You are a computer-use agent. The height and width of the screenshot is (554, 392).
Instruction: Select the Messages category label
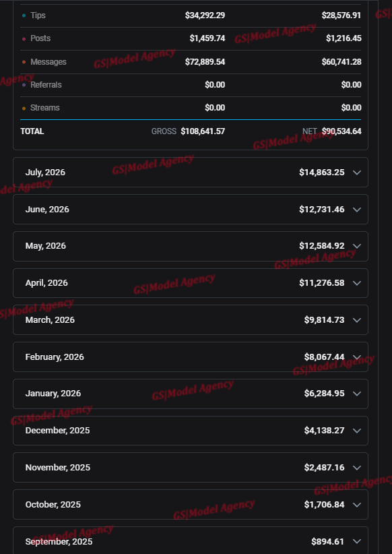click(x=48, y=62)
